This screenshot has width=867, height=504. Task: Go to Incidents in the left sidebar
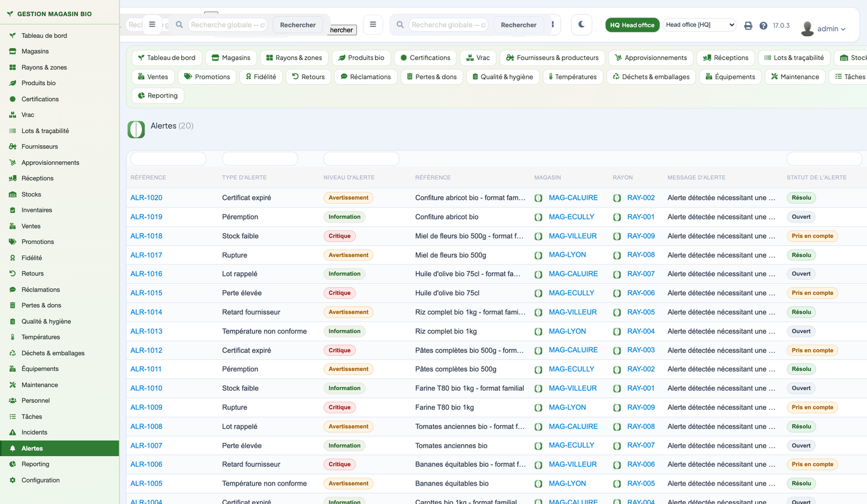pos(60,432)
